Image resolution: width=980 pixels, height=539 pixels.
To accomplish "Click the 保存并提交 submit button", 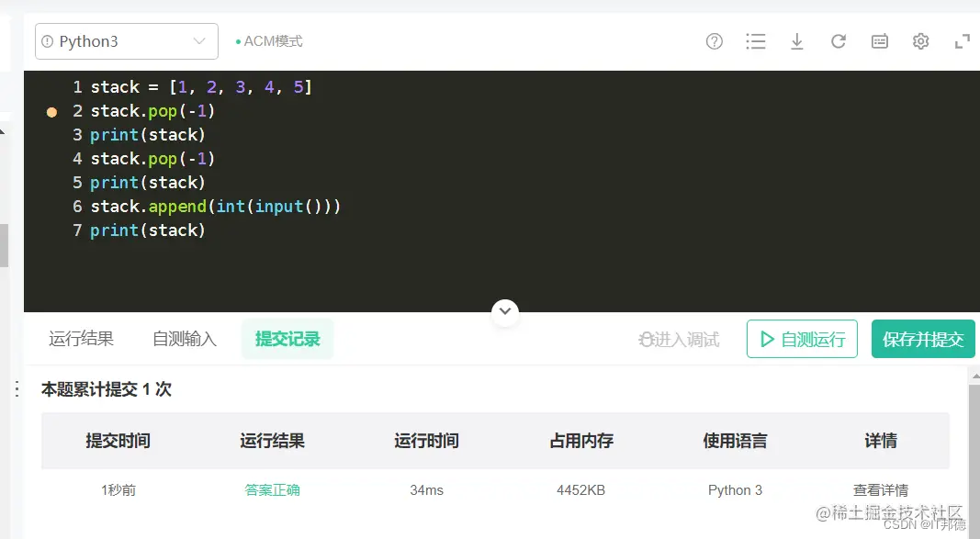I will pyautogui.click(x=923, y=339).
